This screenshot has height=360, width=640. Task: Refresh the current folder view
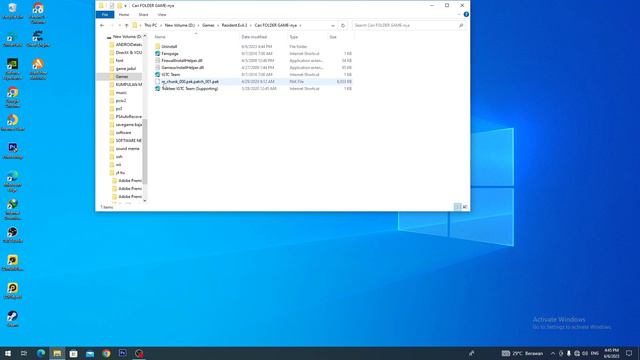[x=343, y=25]
